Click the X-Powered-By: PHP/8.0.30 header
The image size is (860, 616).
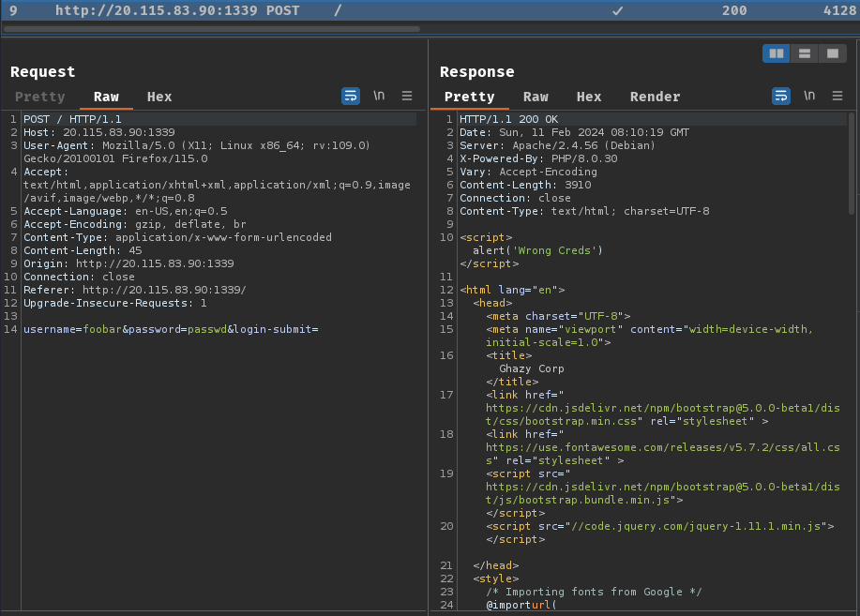538,158
